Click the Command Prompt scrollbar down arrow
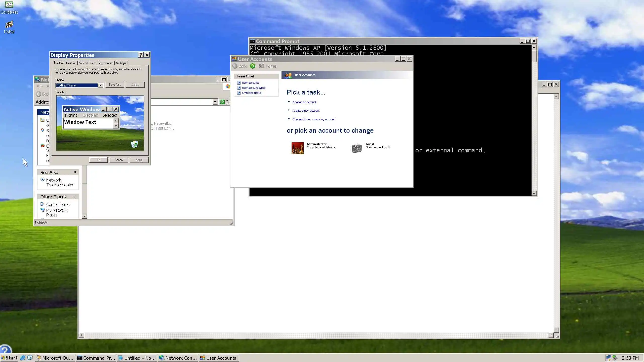 pos(534,193)
